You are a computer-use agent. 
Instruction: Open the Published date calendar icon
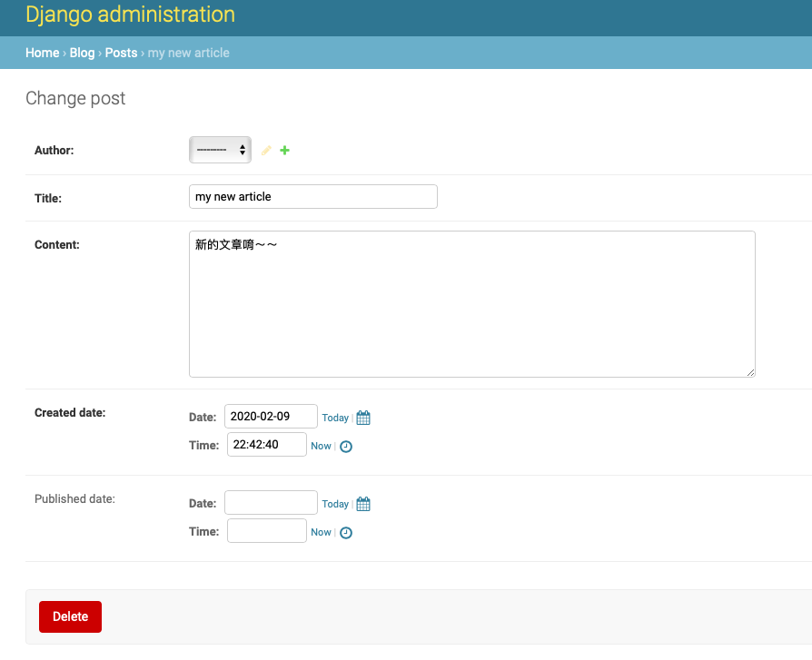coord(363,504)
